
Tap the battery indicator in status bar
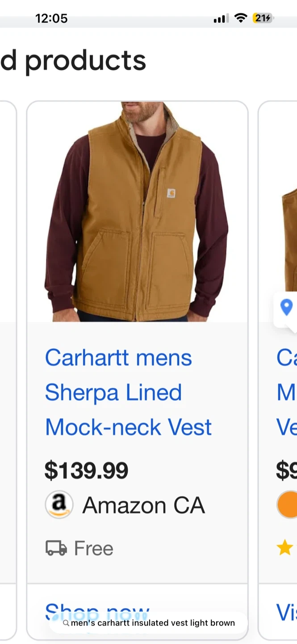coord(264,18)
